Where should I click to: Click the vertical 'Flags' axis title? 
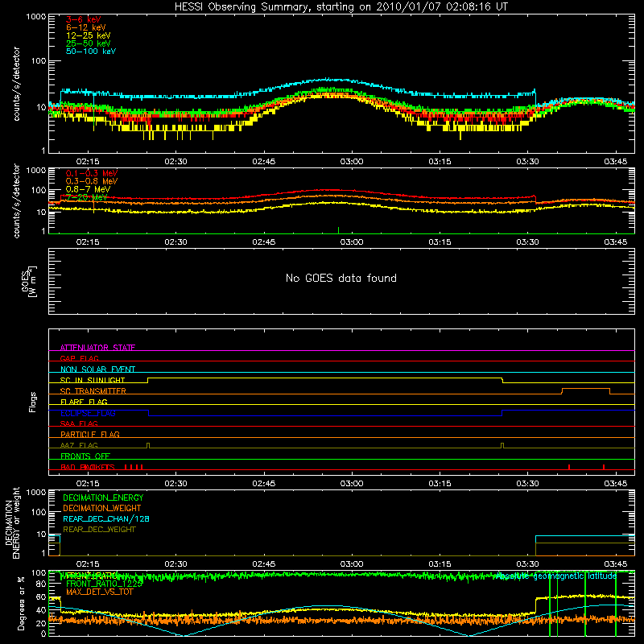pos(32,402)
